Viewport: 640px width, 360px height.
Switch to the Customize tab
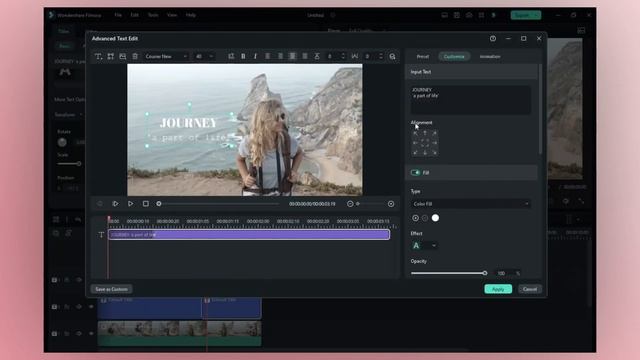[454, 56]
